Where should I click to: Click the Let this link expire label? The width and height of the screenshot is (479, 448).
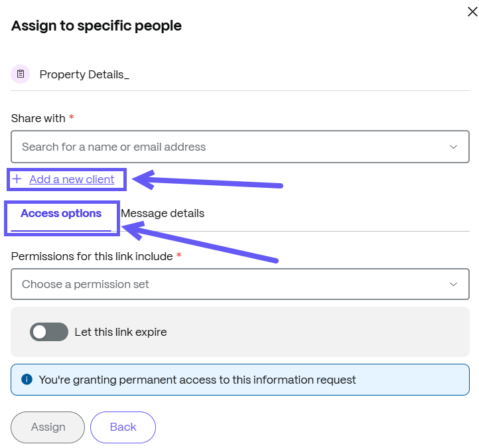tap(121, 332)
